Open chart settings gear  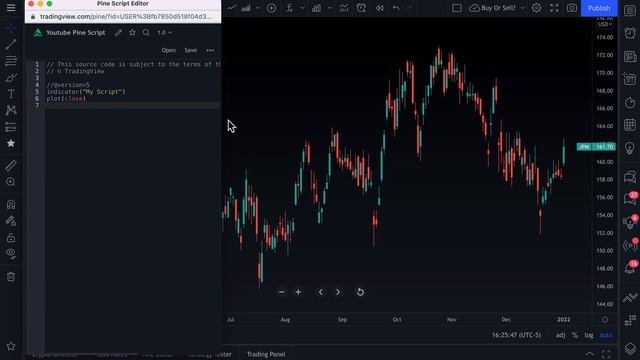point(536,8)
